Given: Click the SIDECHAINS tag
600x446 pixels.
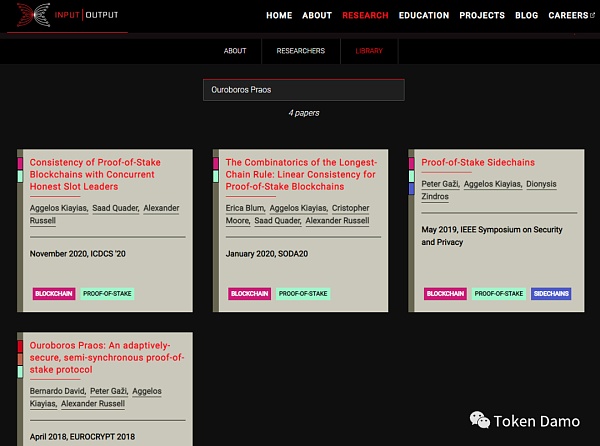Looking at the screenshot, I should pos(551,294).
